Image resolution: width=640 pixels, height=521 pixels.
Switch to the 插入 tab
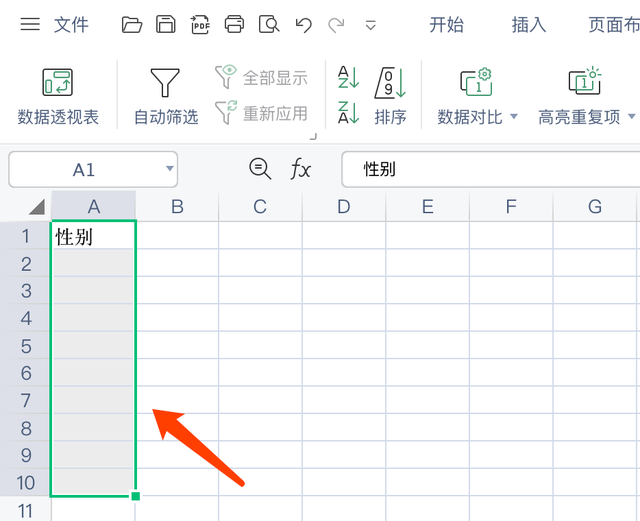pyautogui.click(x=529, y=25)
